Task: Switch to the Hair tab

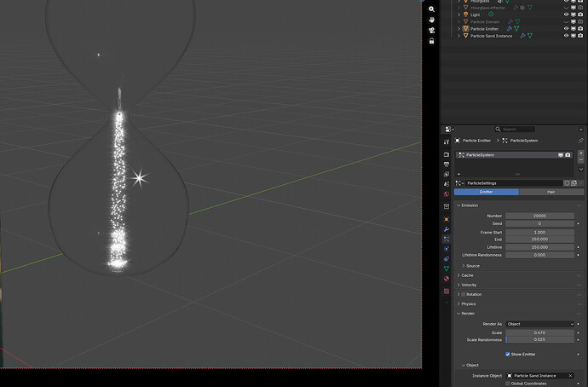Action: pos(551,192)
